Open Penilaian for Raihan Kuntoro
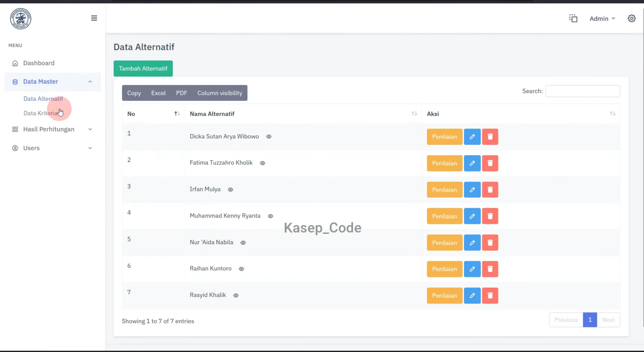 (444, 269)
